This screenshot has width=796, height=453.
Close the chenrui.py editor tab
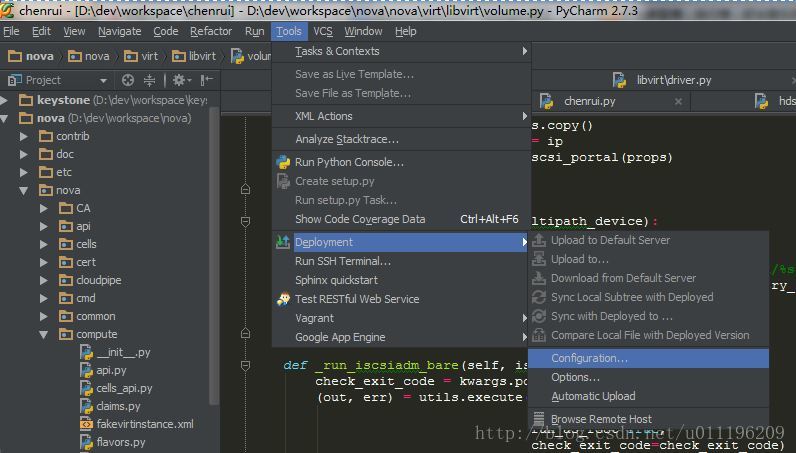coord(678,102)
